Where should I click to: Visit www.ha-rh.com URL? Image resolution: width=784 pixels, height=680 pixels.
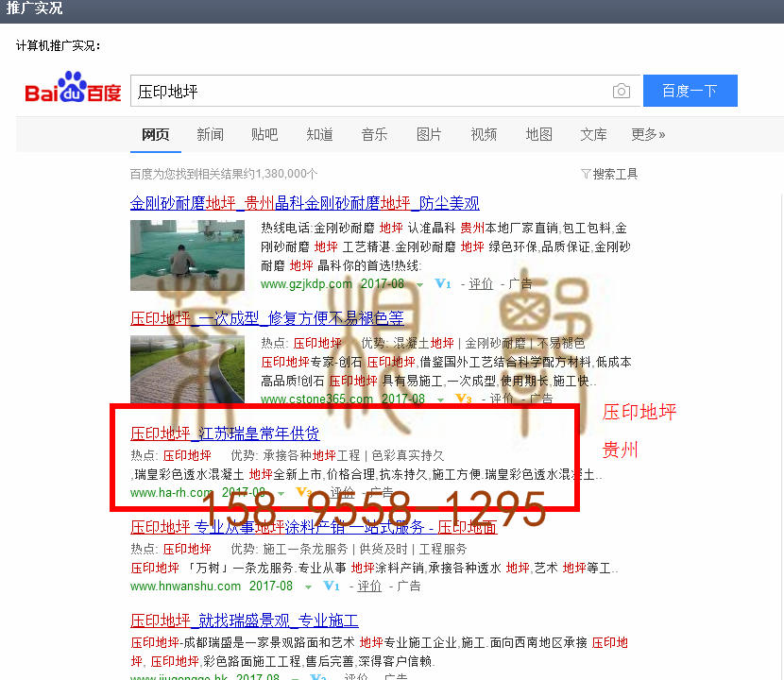point(171,492)
